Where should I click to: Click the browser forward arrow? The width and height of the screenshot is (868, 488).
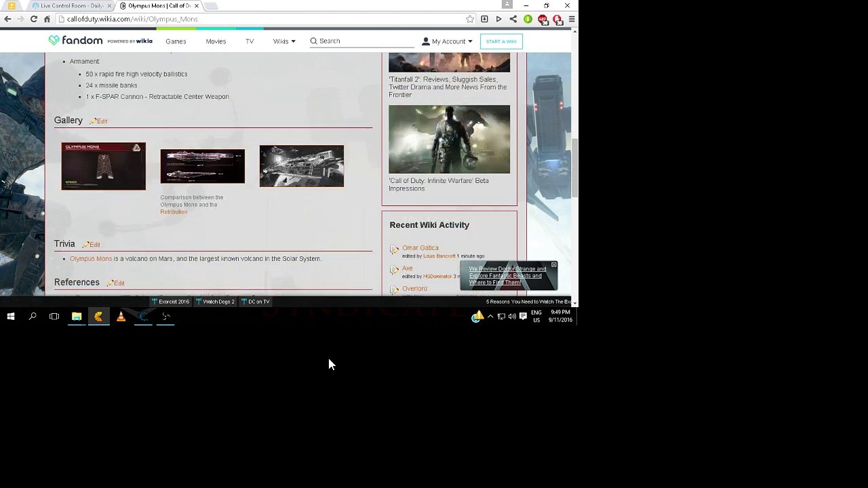coord(20,19)
